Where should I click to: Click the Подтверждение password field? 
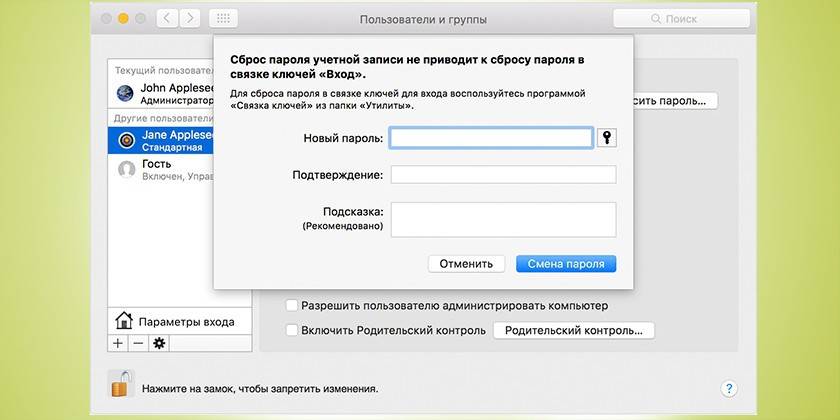click(x=503, y=176)
